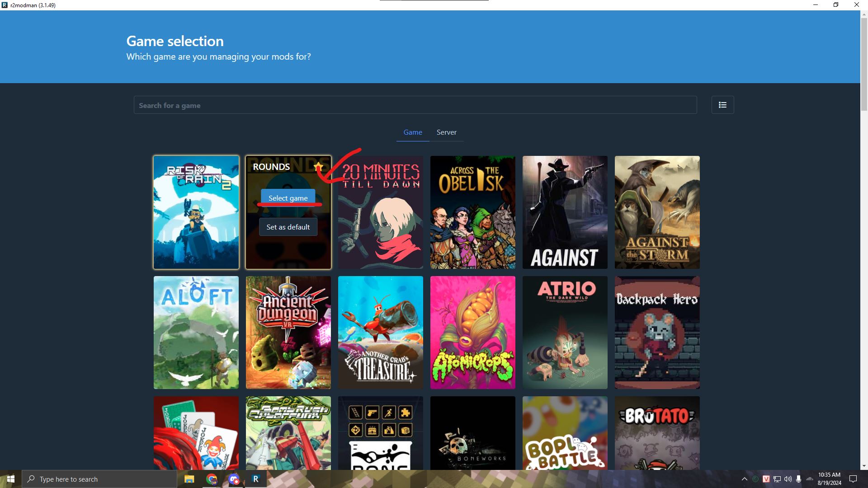Image resolution: width=868 pixels, height=488 pixels.
Task: Focus the Search for a game field
Action: coord(415,105)
